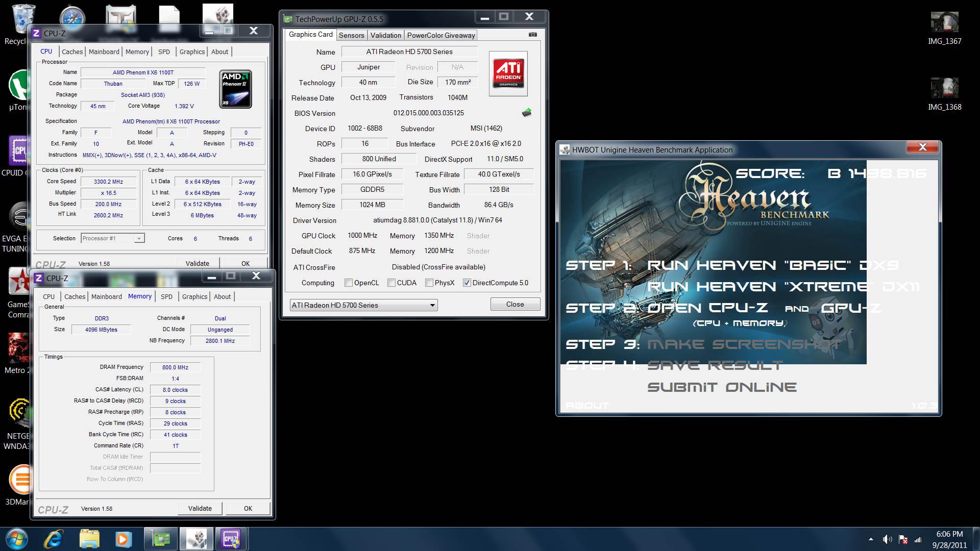980x551 pixels.
Task: Open Windows Explorer folder on taskbar
Action: 89,539
